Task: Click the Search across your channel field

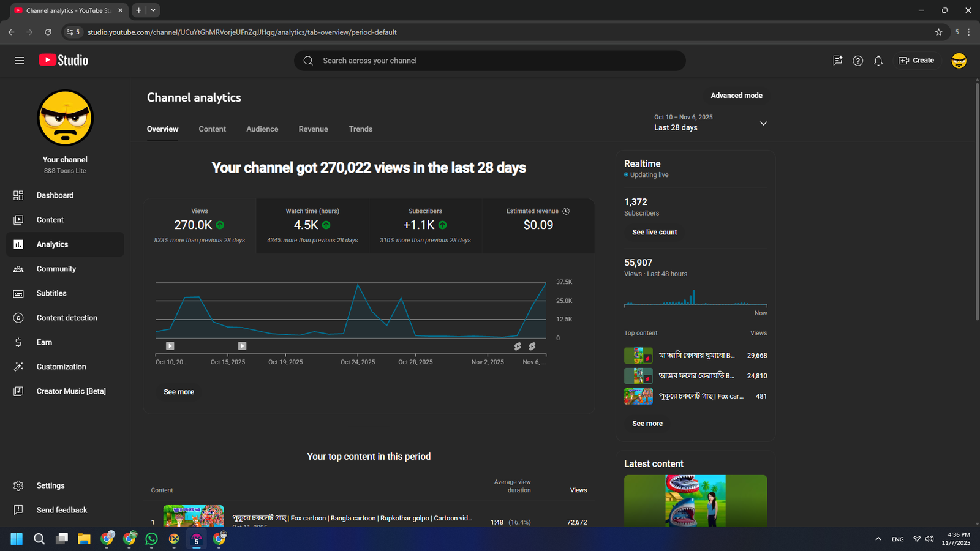Action: (490, 61)
